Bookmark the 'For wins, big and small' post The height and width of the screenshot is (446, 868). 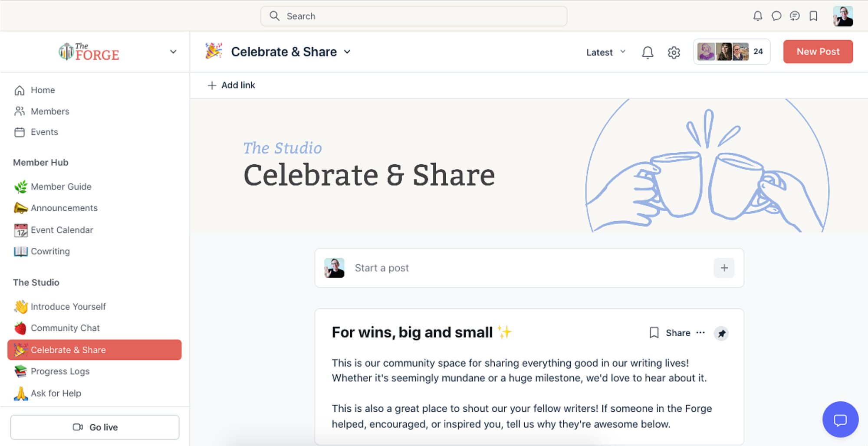(654, 333)
